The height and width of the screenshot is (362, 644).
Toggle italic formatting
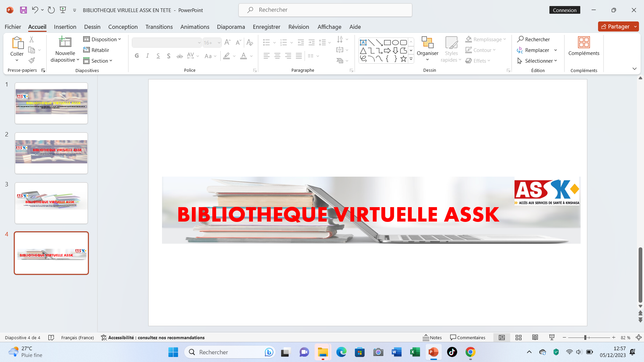tap(148, 56)
